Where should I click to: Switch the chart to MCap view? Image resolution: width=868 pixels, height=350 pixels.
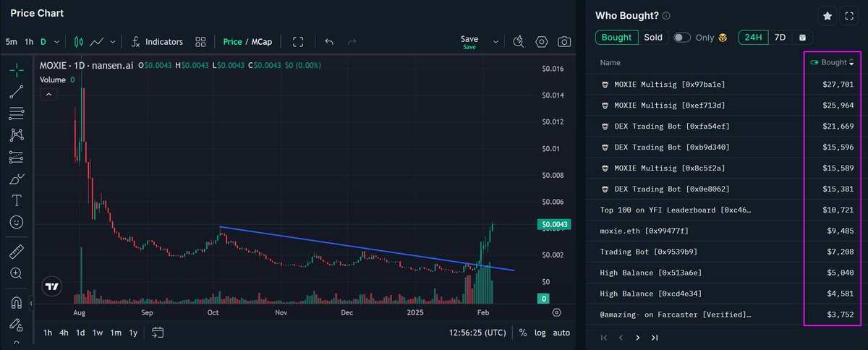point(261,41)
